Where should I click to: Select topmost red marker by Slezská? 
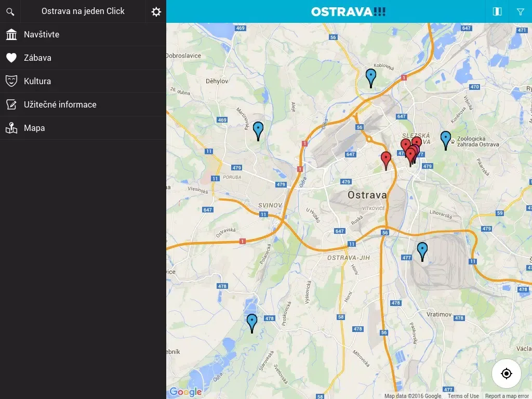(x=417, y=141)
